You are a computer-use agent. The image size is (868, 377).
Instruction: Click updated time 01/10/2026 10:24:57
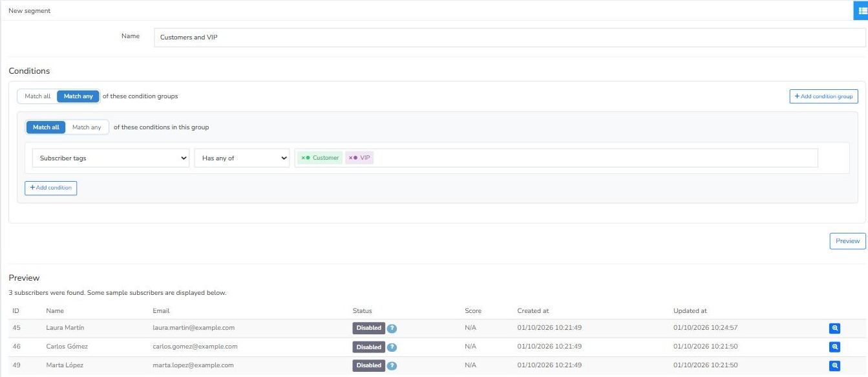(x=705, y=328)
